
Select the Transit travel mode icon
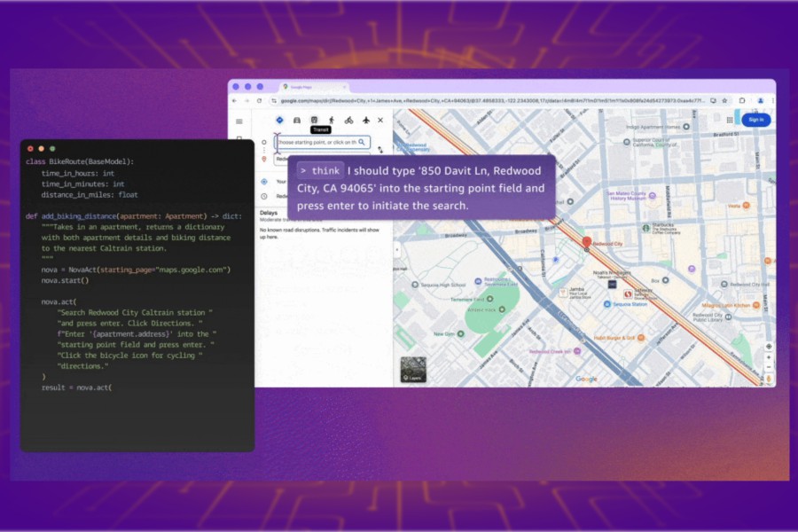(x=314, y=121)
